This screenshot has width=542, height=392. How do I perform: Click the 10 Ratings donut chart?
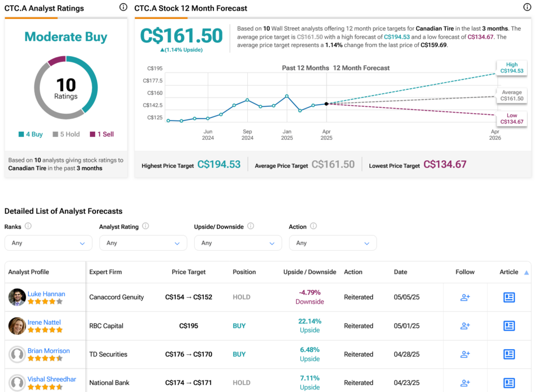66,88
